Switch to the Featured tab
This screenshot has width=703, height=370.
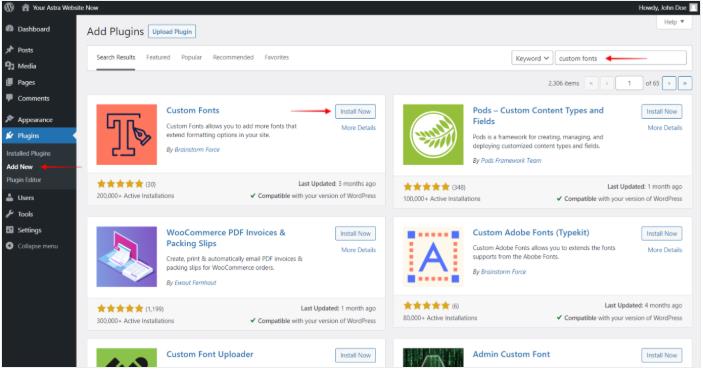point(158,57)
